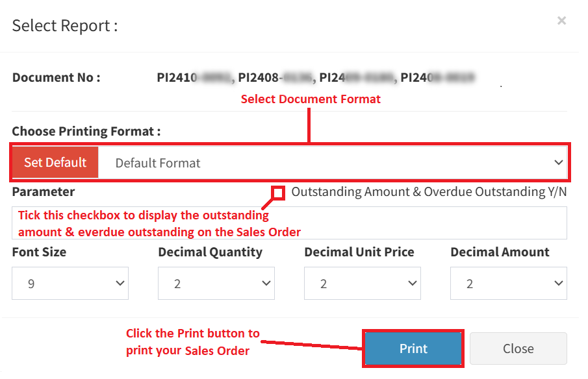The image size is (588, 379).
Task: Click the Decimal Unit Price label
Action: 359,252
